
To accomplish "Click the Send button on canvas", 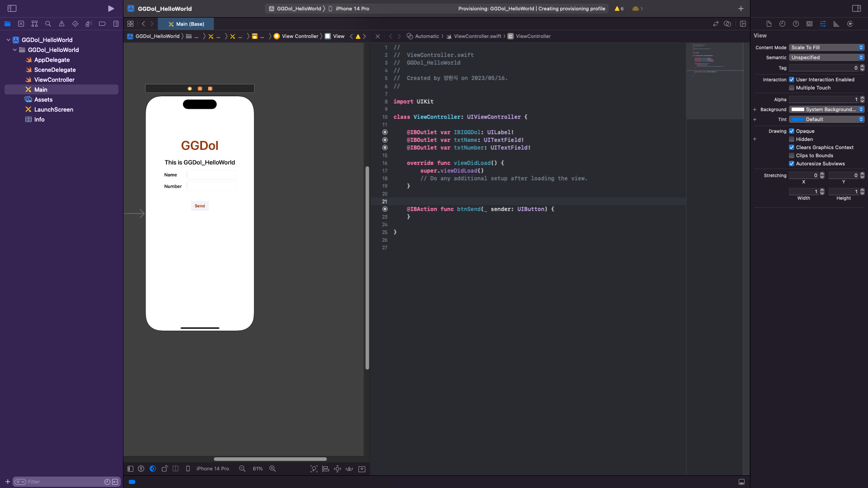I will click(200, 206).
